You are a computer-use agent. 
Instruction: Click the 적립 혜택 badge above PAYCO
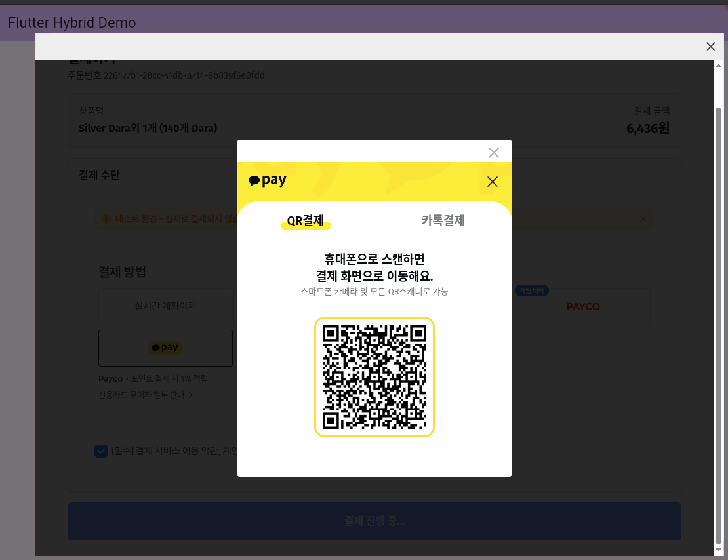(532, 290)
